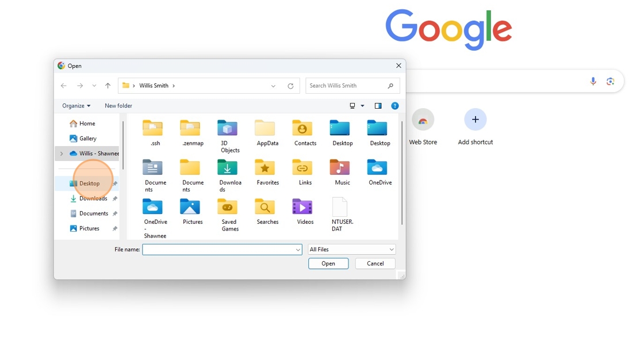The width and height of the screenshot is (644, 360).
Task: Open the Web Store shortcut
Action: click(x=423, y=127)
